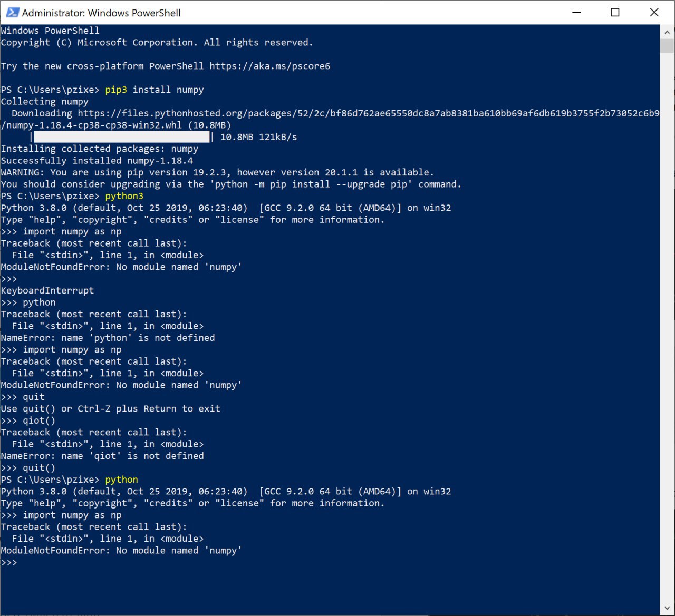This screenshot has height=616, width=675.
Task: Click the pip download progress bar
Action: coord(122,137)
